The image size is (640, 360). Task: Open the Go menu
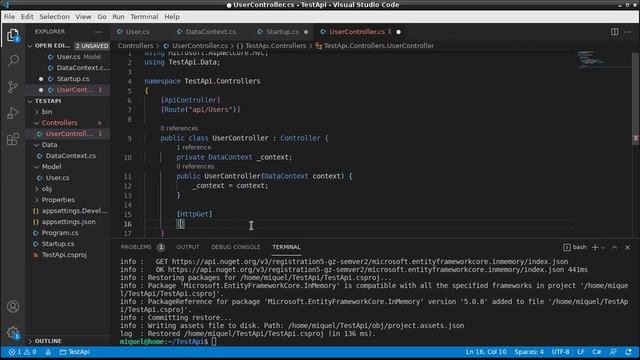tap(102, 17)
